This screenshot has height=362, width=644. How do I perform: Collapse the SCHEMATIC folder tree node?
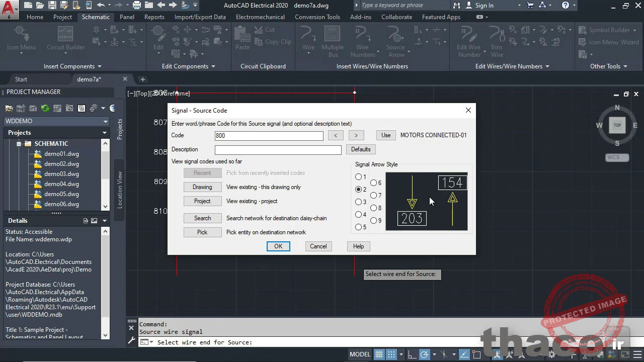click(x=19, y=144)
